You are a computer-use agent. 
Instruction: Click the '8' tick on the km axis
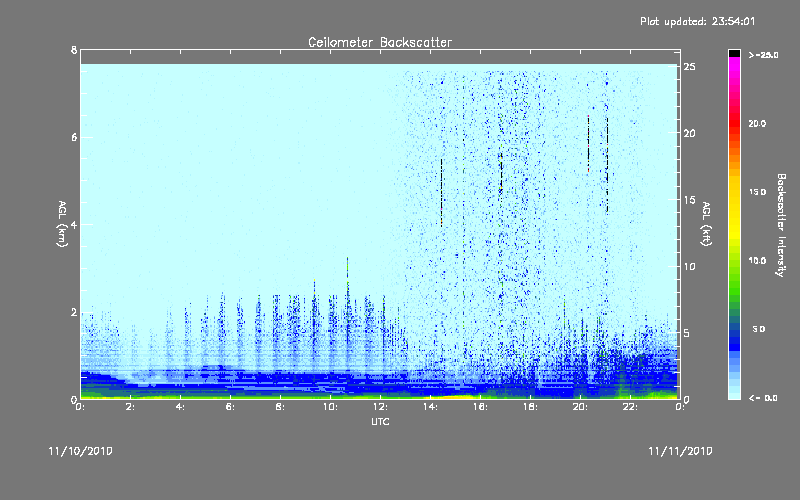pyautogui.click(x=74, y=50)
